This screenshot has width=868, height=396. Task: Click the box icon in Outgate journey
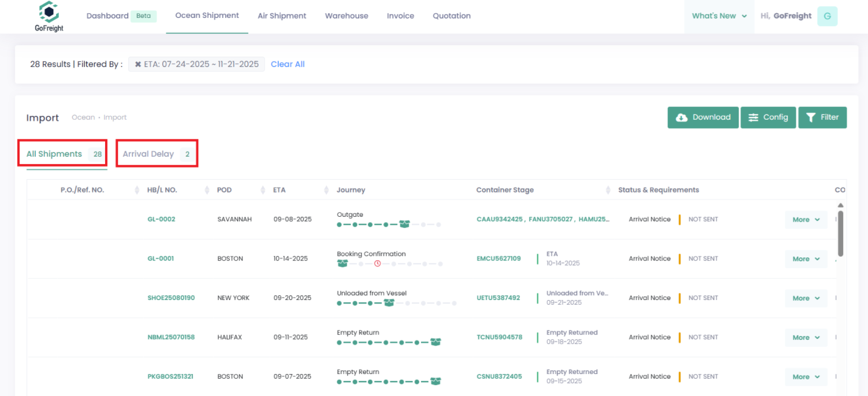coord(404,224)
